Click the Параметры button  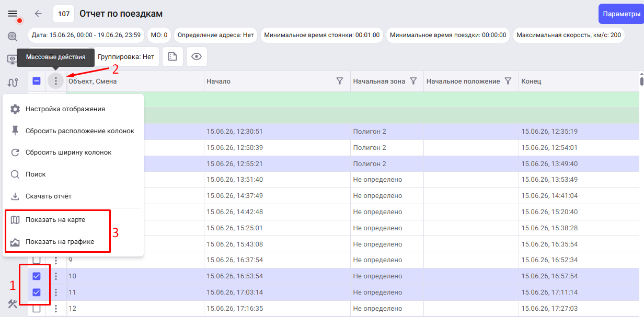pyautogui.click(x=622, y=14)
